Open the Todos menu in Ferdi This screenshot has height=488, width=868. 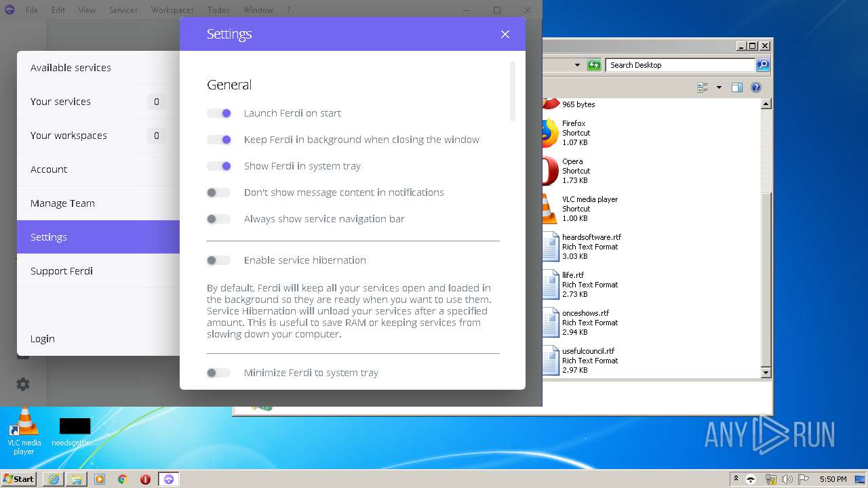tap(218, 10)
